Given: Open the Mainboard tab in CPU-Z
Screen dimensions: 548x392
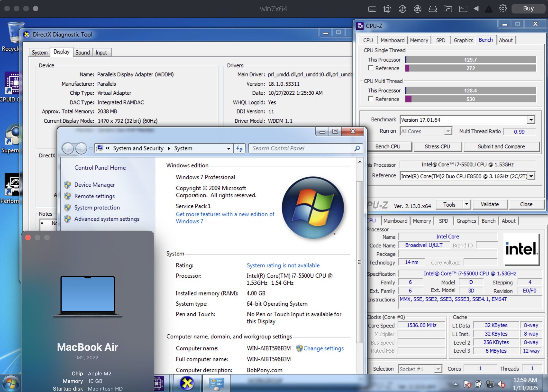Looking at the screenshot, I should 392,40.
